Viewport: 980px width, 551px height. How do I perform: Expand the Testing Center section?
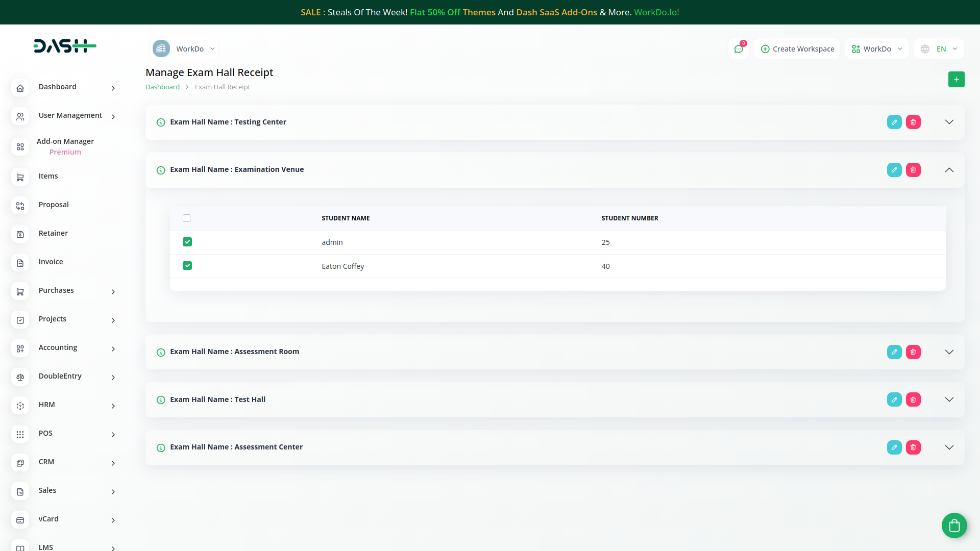(x=949, y=122)
